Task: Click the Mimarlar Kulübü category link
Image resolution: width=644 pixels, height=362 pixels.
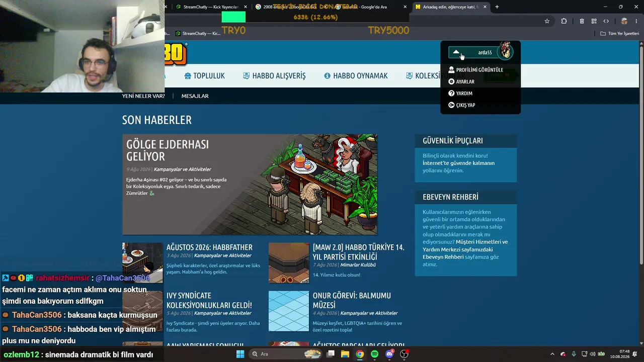Action: [x=358, y=265]
